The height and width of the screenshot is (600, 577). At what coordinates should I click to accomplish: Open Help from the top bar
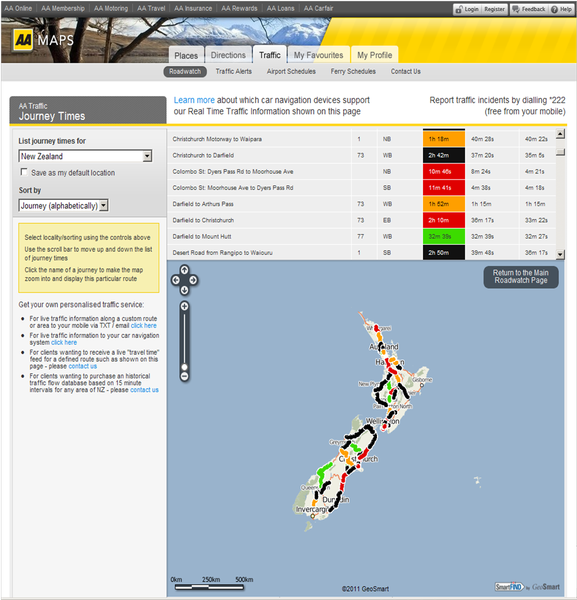561,9
